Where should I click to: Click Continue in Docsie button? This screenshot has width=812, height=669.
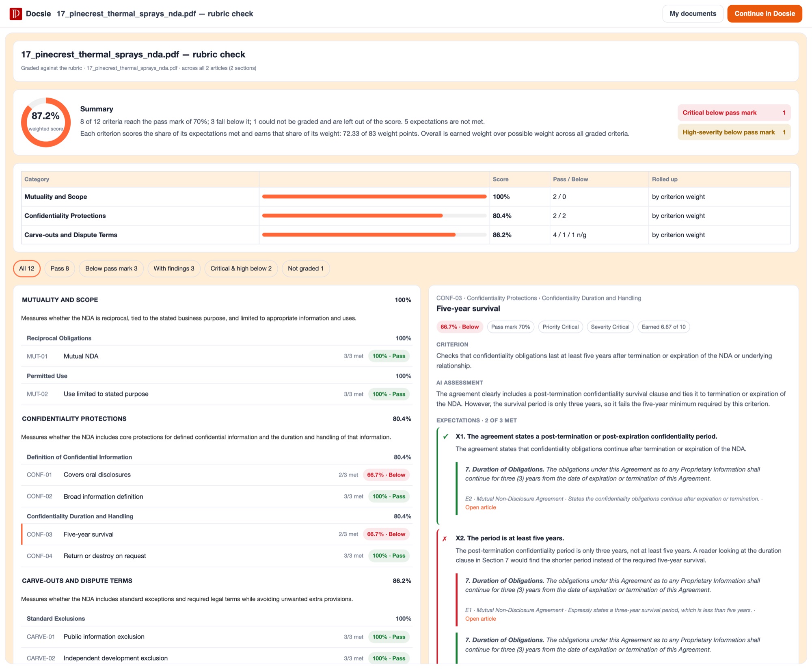tap(764, 14)
